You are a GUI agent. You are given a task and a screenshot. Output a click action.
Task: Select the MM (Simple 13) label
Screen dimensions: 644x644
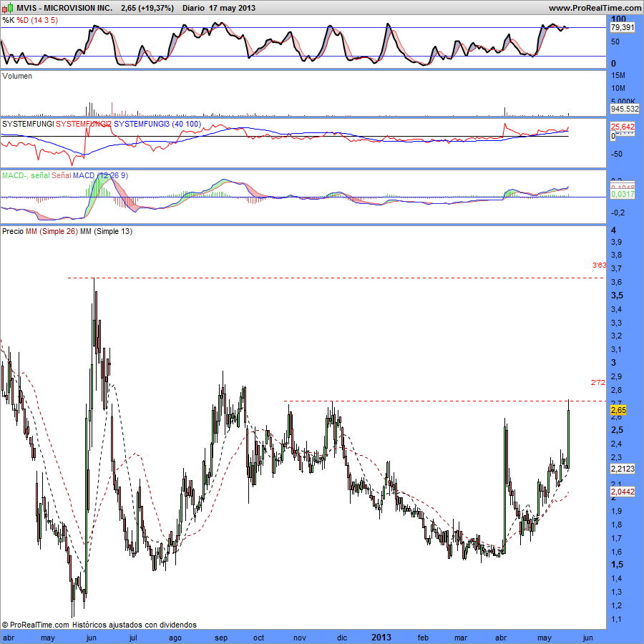[106, 231]
